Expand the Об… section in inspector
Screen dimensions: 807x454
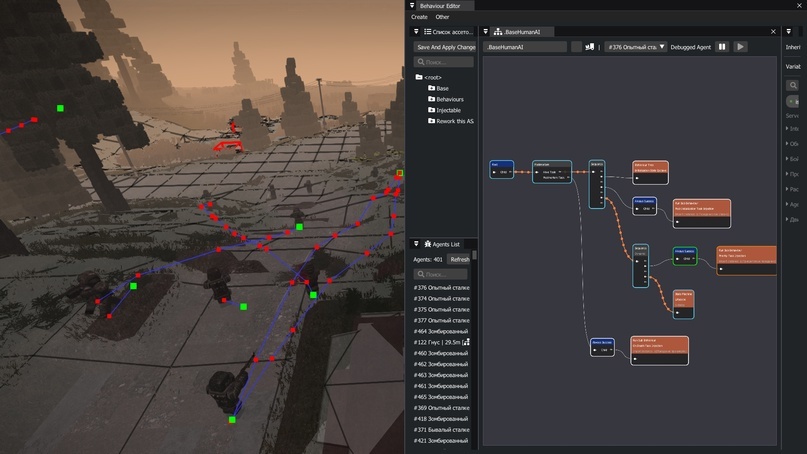coord(793,144)
